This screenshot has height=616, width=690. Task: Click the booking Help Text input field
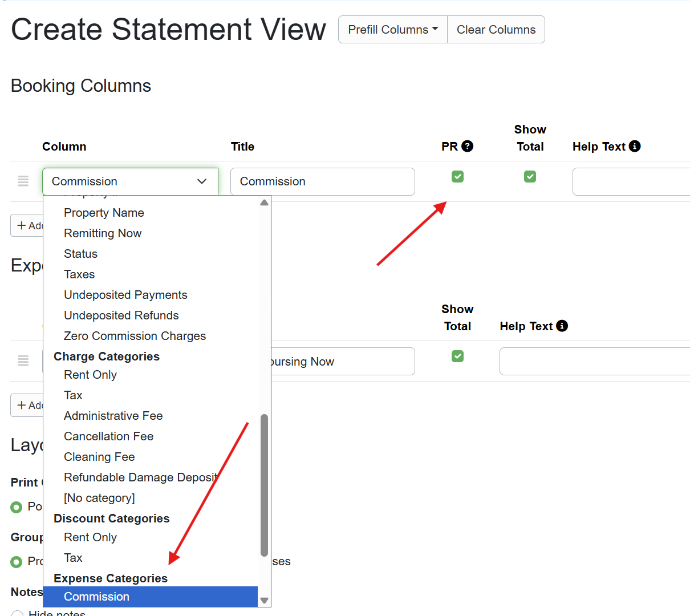pyautogui.click(x=631, y=181)
